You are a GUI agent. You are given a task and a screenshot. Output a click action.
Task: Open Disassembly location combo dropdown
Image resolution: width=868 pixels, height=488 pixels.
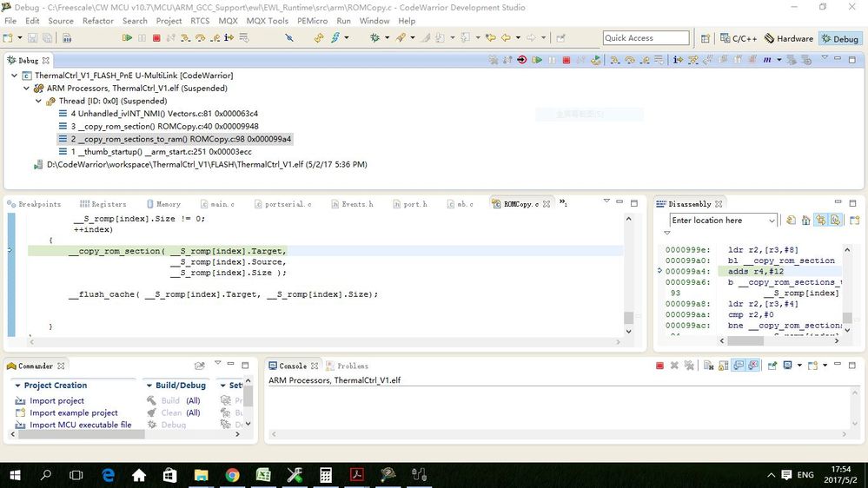coord(772,221)
